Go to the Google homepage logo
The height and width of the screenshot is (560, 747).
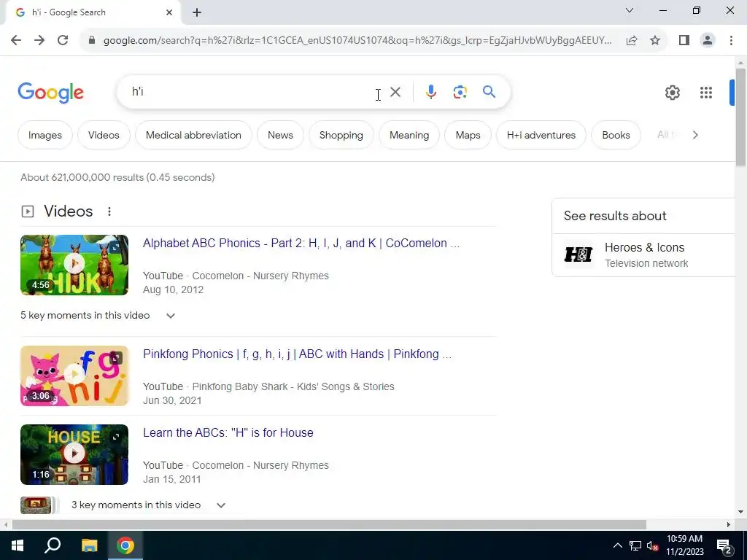coord(50,93)
